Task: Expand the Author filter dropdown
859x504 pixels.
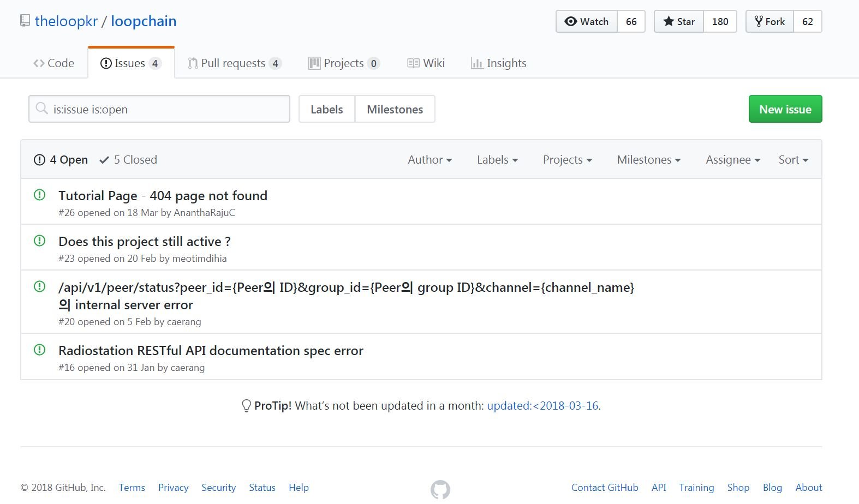Action: [429, 160]
